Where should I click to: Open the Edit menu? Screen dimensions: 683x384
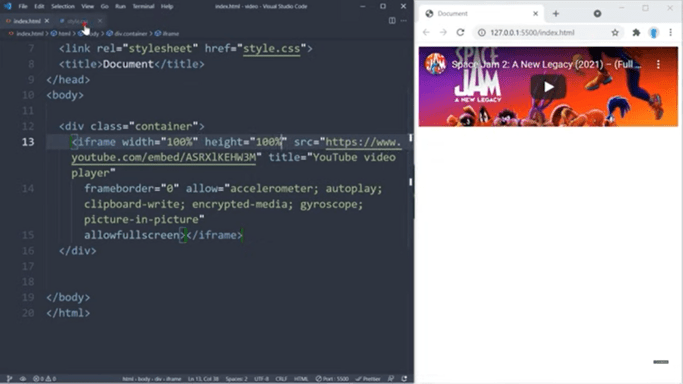(39, 7)
